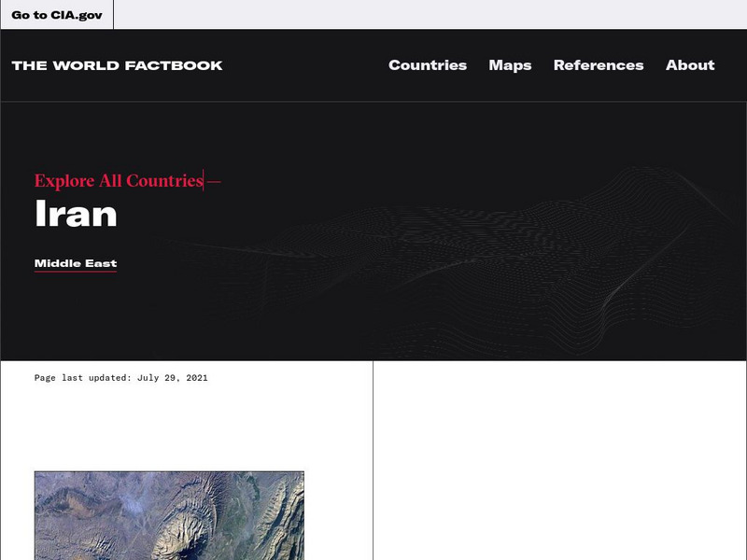Open the Middle East region link

click(76, 263)
